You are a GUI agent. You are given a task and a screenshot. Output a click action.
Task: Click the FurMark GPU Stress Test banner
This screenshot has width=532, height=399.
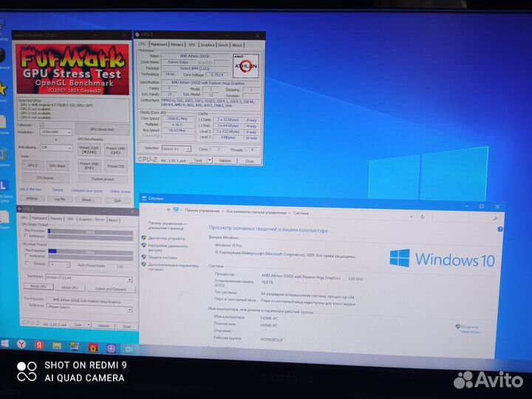pyautogui.click(x=72, y=69)
